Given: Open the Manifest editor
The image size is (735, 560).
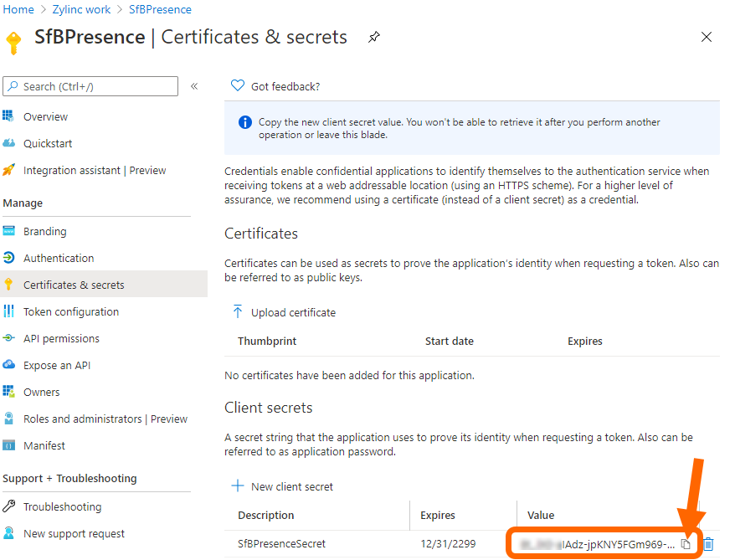Looking at the screenshot, I should [44, 445].
